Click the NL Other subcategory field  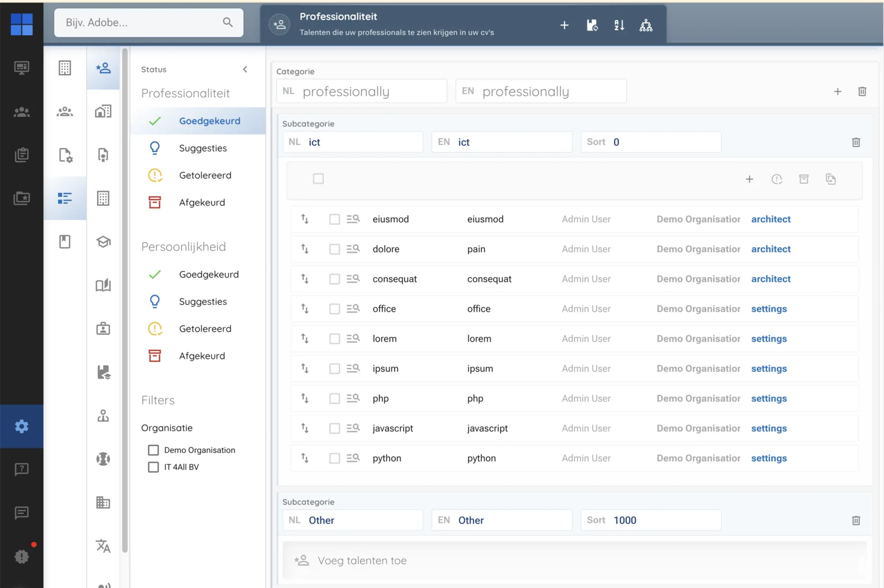coord(352,520)
